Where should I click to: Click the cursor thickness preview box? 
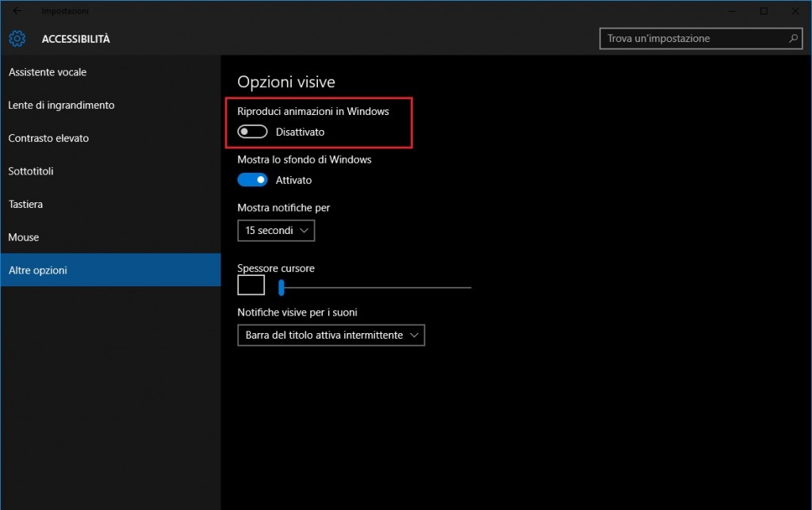pos(251,286)
